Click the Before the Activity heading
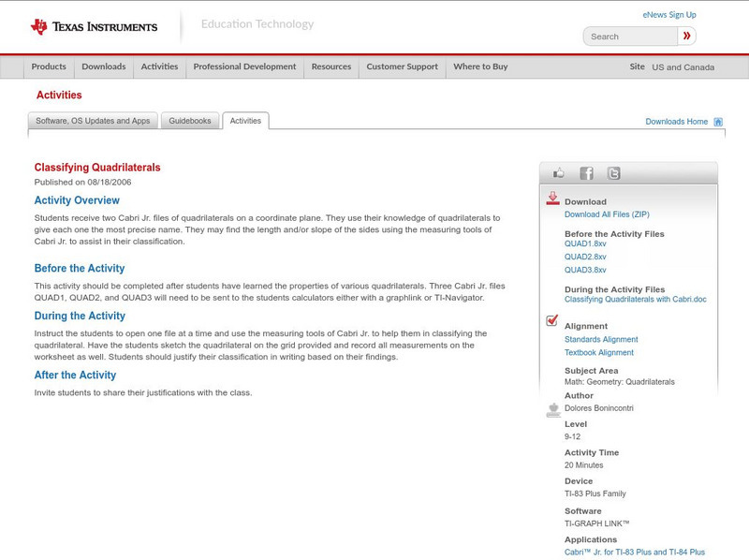Screen dimensions: 749x560 point(80,269)
